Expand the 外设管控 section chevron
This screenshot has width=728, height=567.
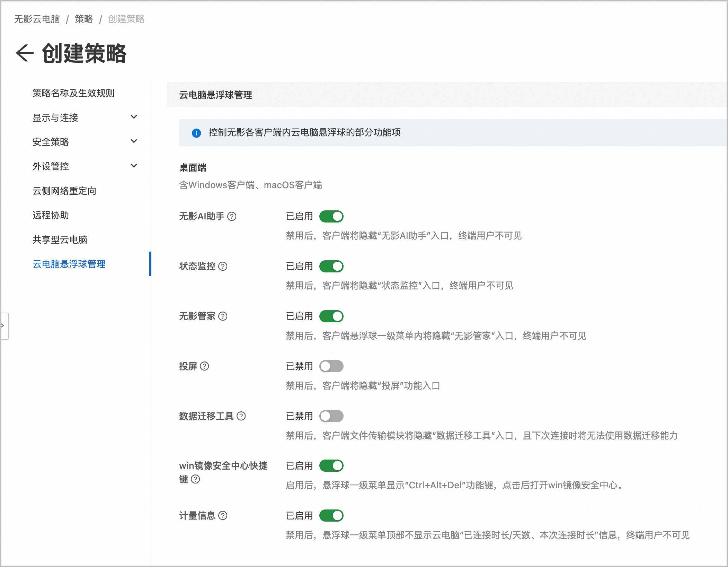134,166
